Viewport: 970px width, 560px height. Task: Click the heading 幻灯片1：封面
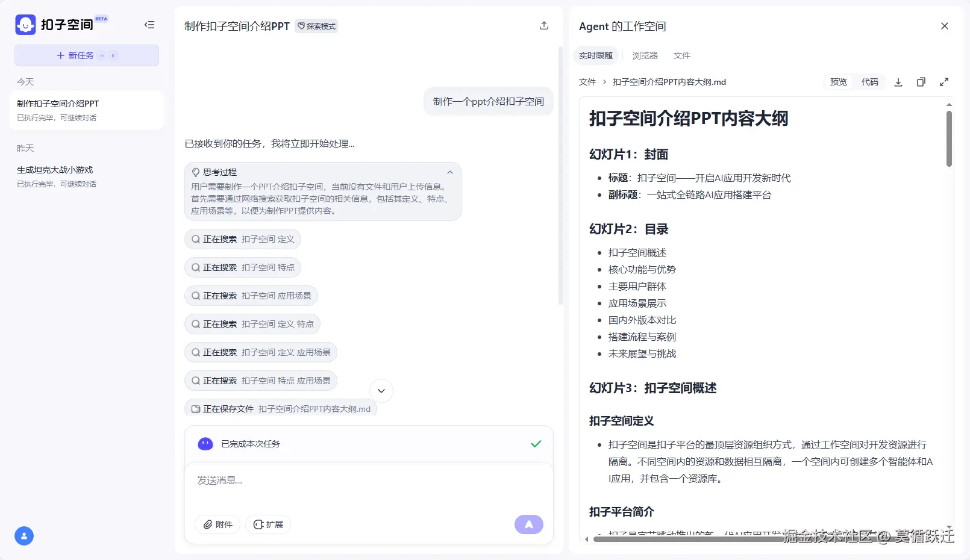point(628,155)
